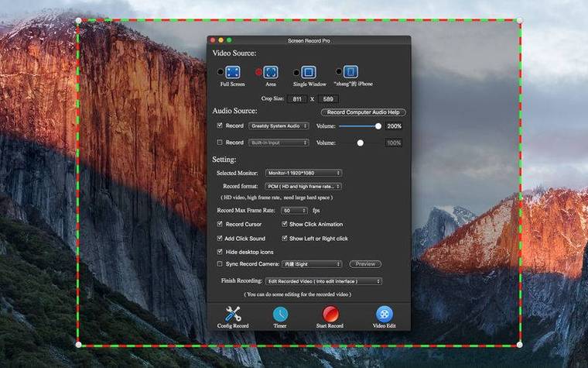Select the Full Screen source icon

click(233, 72)
